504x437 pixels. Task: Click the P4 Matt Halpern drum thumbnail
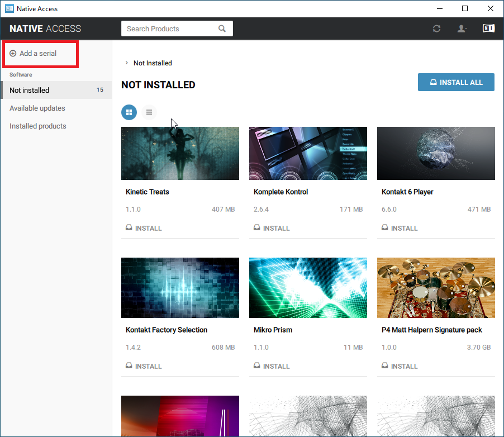point(436,288)
